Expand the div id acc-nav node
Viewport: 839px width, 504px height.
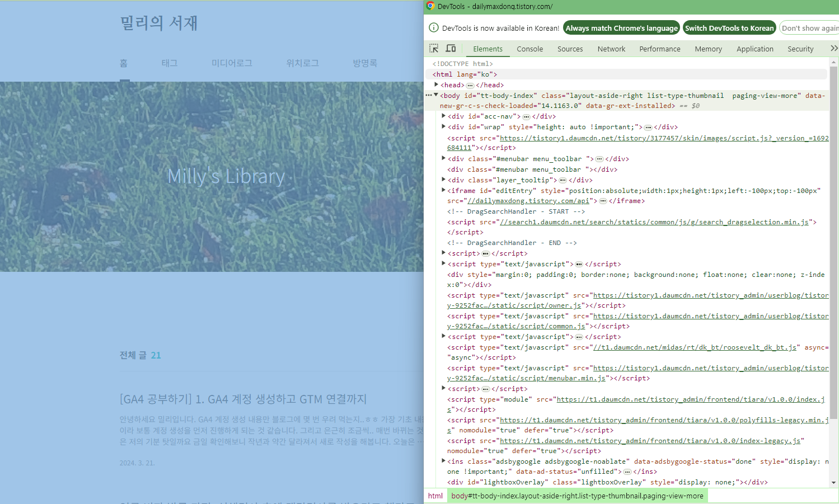[x=443, y=116]
